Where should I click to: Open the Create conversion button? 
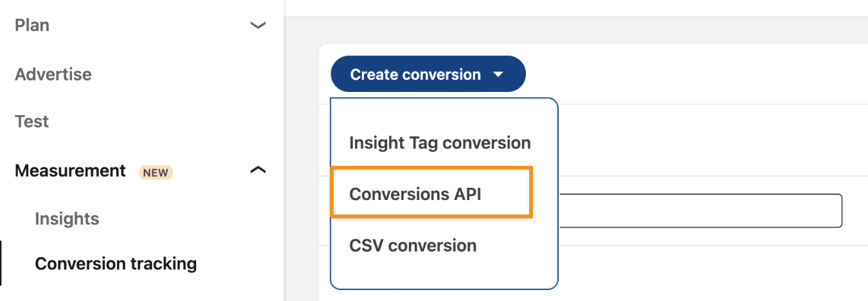[x=415, y=75]
